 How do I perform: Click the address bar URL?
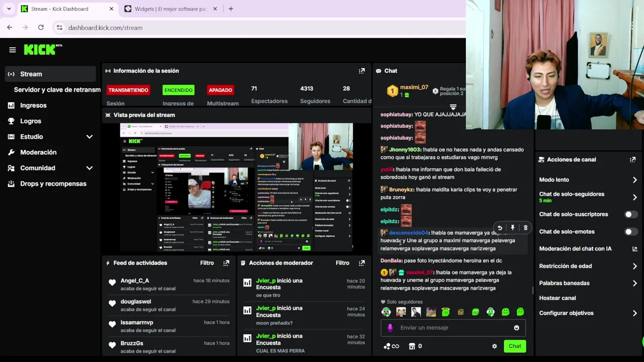tap(105, 28)
